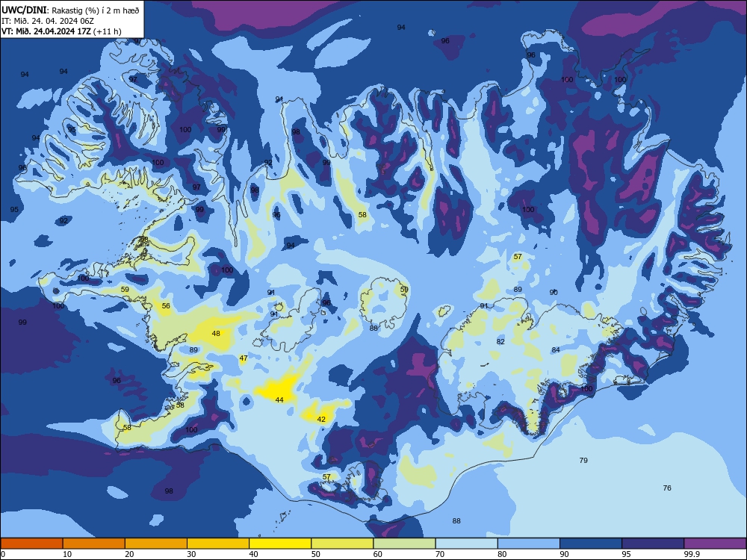The height and width of the screenshot is (560, 747).
Task: Click the lightest blue 70–80 legend swatch
Action: pyautogui.click(x=466, y=544)
